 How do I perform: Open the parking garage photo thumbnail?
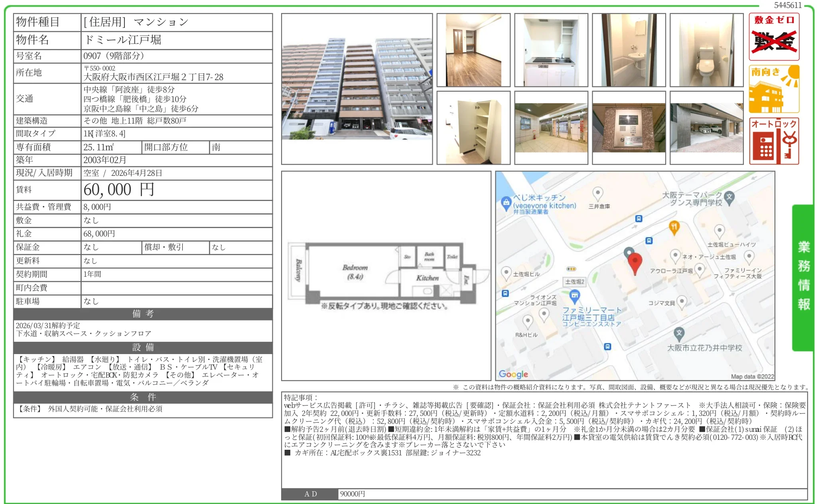(707, 128)
